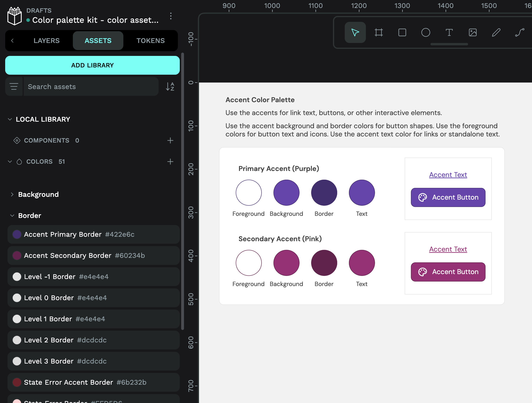Select the Rectangle tool

pyautogui.click(x=402, y=32)
